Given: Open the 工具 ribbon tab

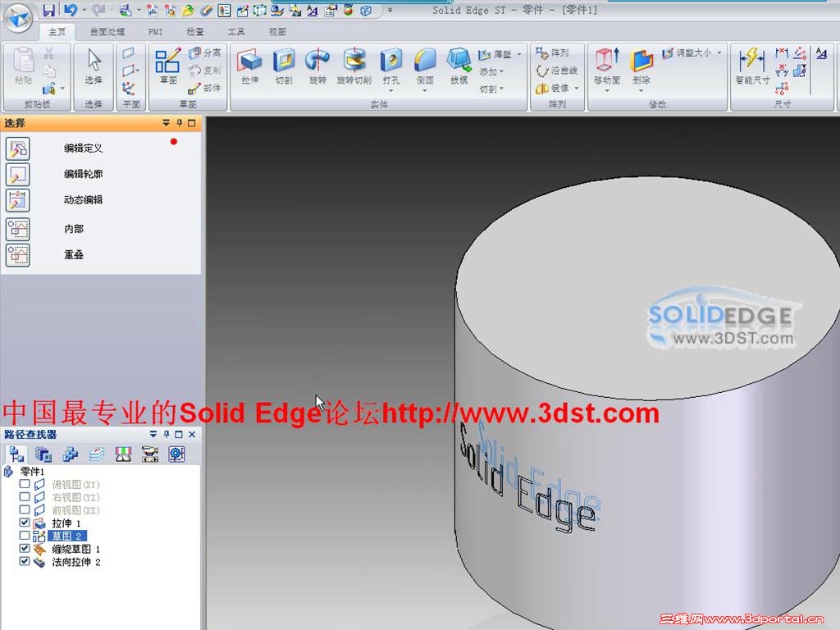Looking at the screenshot, I should [236, 31].
